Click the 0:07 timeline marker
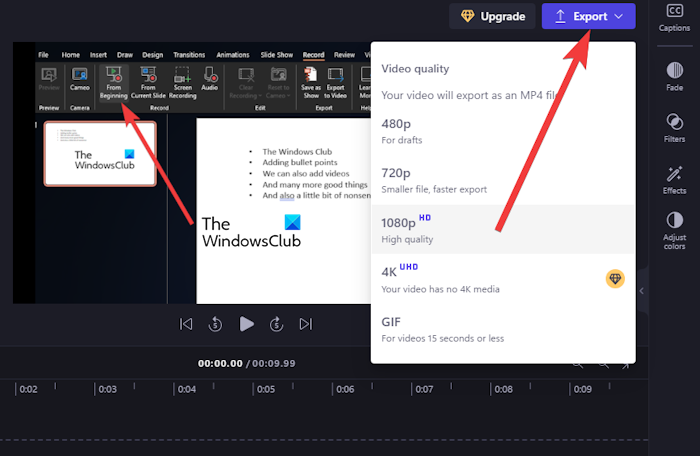Screen dimensions: 700x456 click(x=424, y=389)
